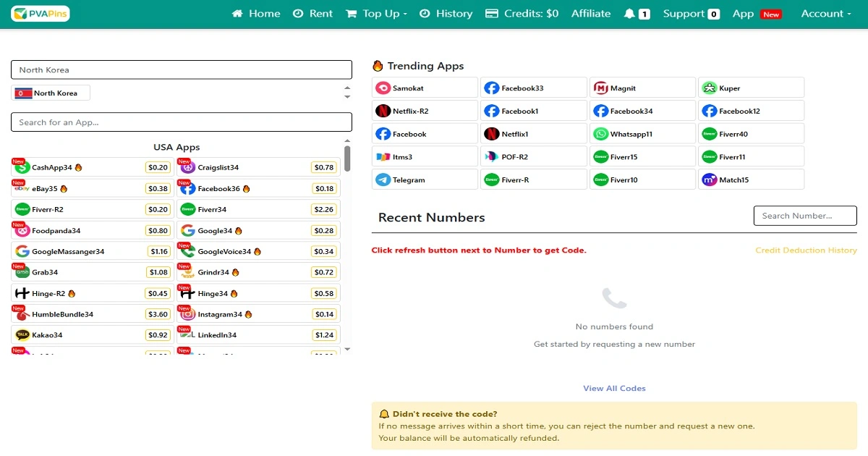Select GoogleMassanger34 app icon
The image size is (868, 456).
tap(22, 251)
